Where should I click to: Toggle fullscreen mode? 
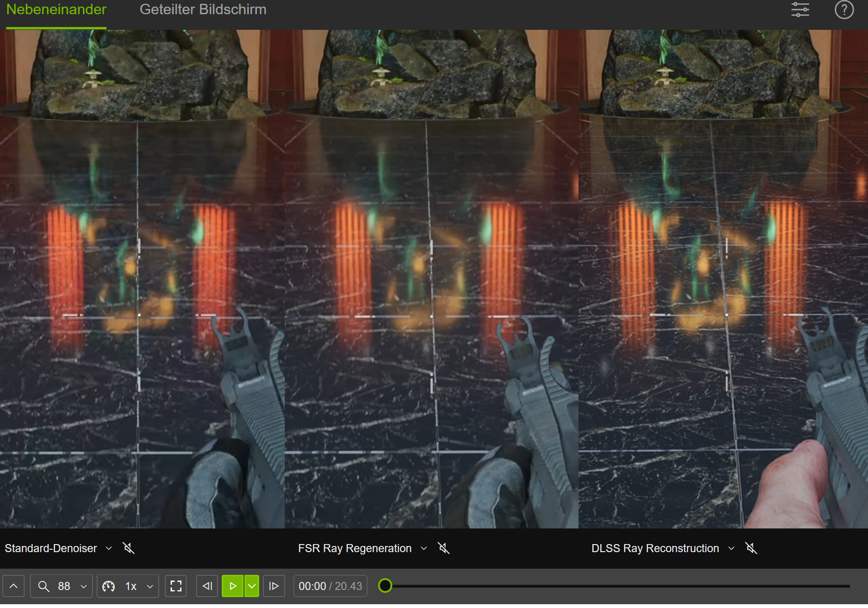point(176,586)
